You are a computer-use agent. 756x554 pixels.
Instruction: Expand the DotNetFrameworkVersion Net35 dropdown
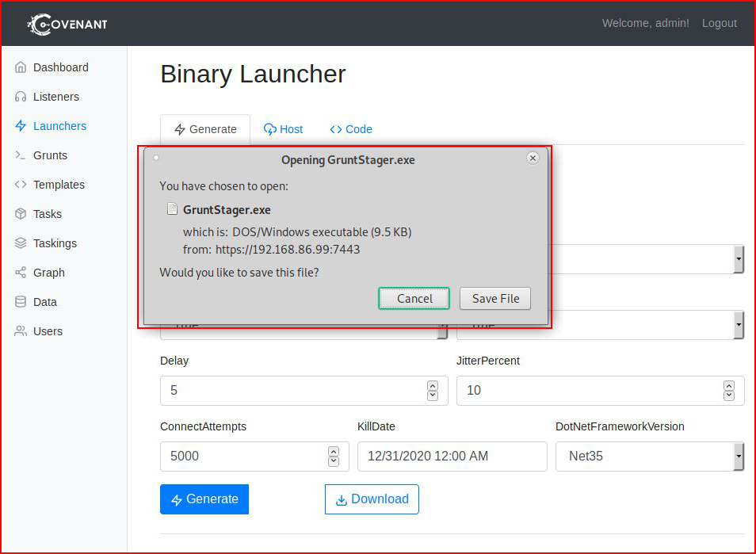tap(650, 457)
